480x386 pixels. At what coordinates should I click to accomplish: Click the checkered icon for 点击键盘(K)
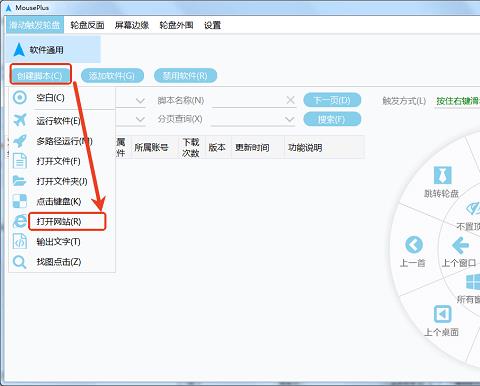20,201
